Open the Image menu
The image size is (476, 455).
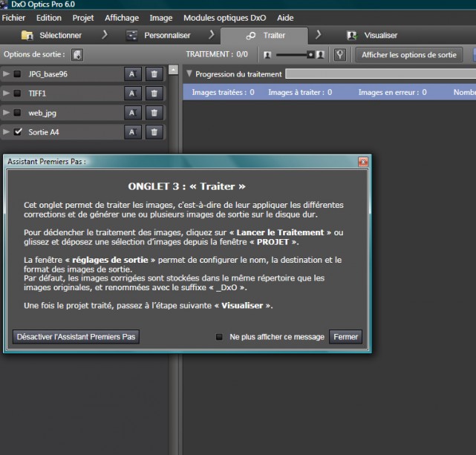coord(161,18)
